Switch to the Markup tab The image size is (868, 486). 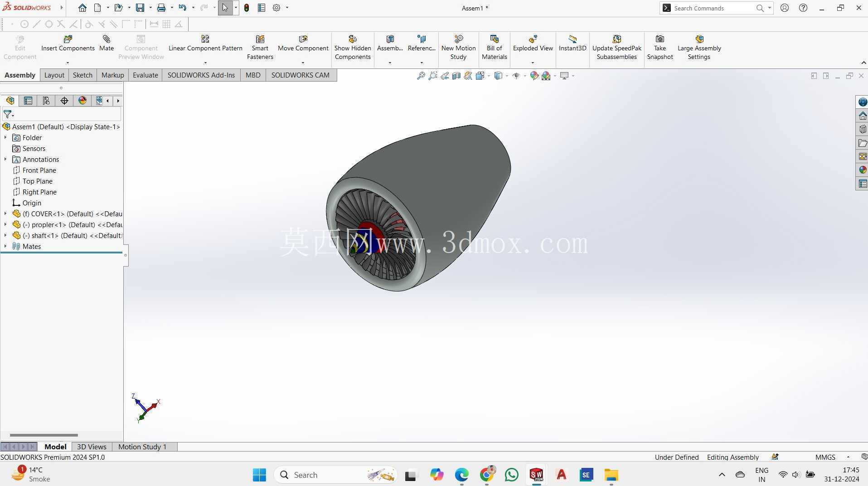[x=113, y=75]
